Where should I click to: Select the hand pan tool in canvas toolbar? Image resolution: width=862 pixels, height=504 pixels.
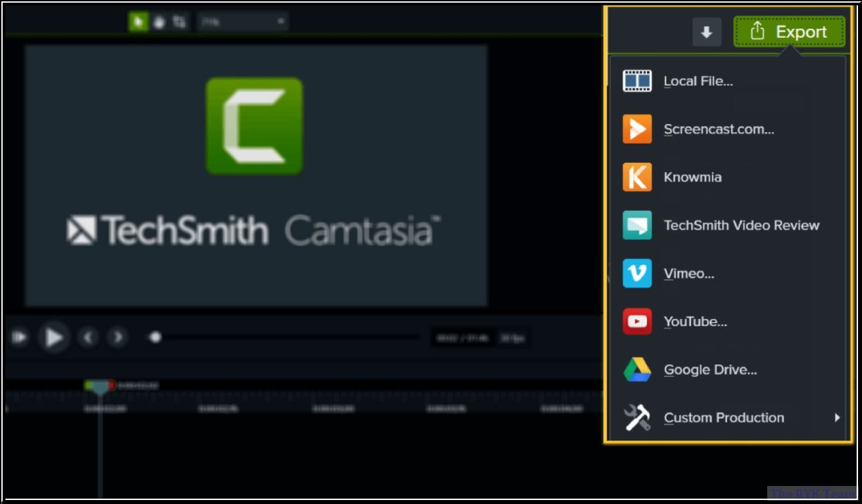tap(159, 22)
